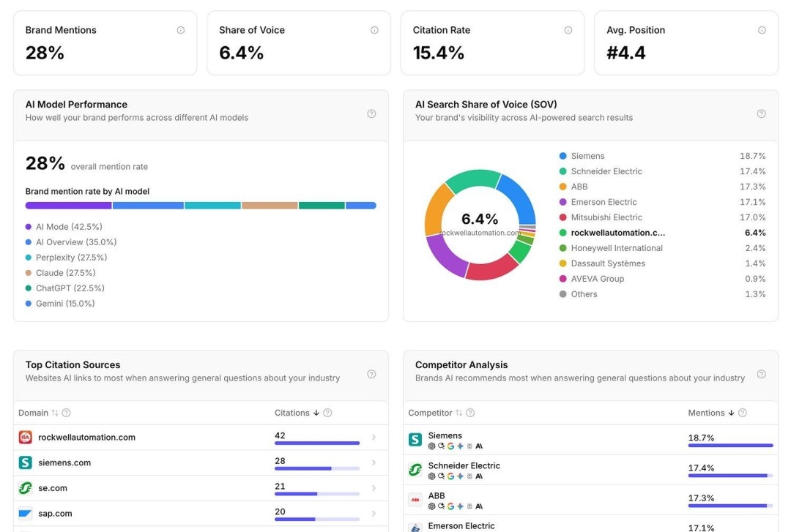This screenshot has height=532, width=791.
Task: Open help for AI Search Share of Voice
Action: [x=761, y=113]
